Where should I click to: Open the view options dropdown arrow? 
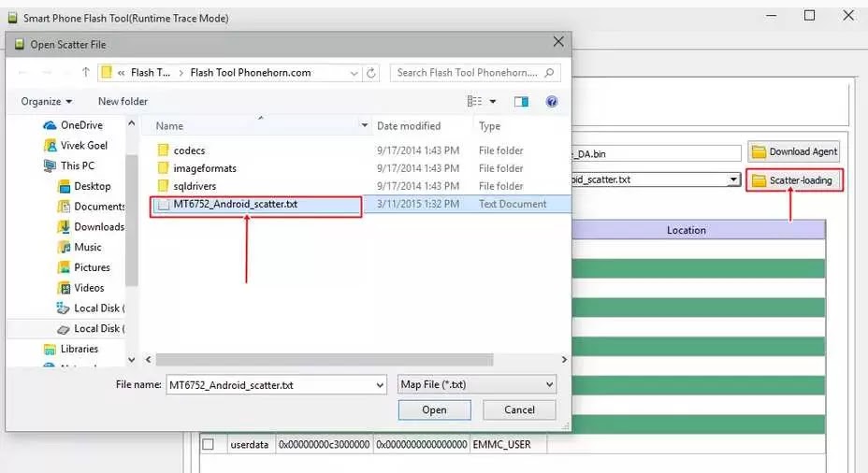tap(493, 102)
